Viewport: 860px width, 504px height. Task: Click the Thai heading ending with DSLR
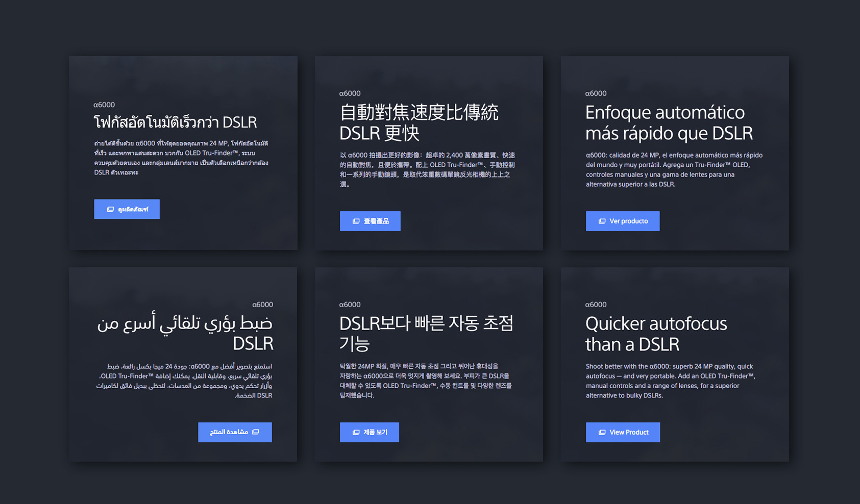[x=175, y=122]
